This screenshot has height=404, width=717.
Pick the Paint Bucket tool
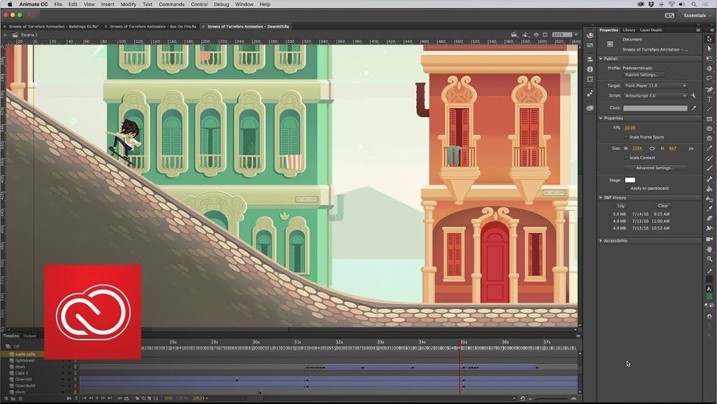[709, 189]
